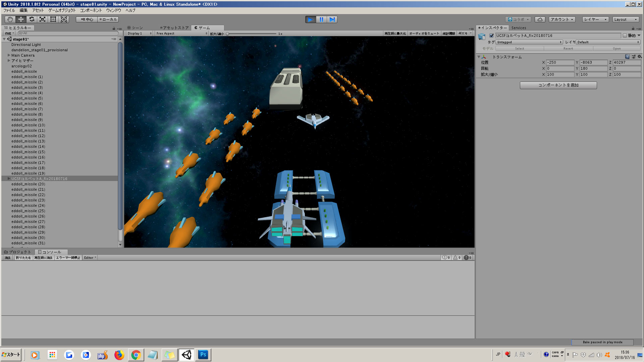Open the Layout dropdown
The height and width of the screenshot is (362, 644).
pos(625,19)
